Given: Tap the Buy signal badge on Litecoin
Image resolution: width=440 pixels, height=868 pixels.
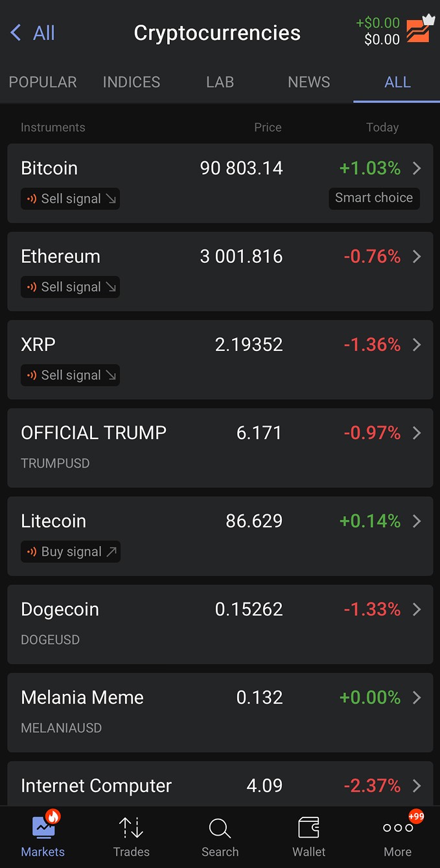Looking at the screenshot, I should [70, 551].
